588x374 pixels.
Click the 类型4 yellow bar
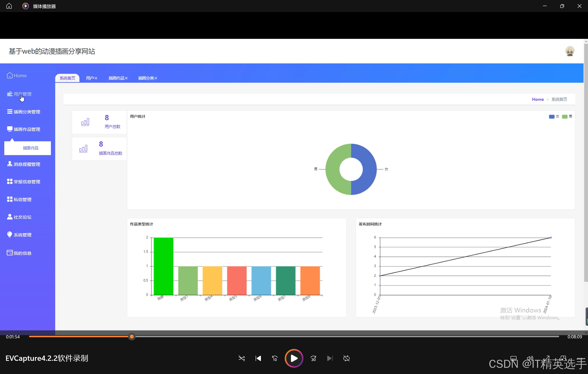tap(212, 281)
